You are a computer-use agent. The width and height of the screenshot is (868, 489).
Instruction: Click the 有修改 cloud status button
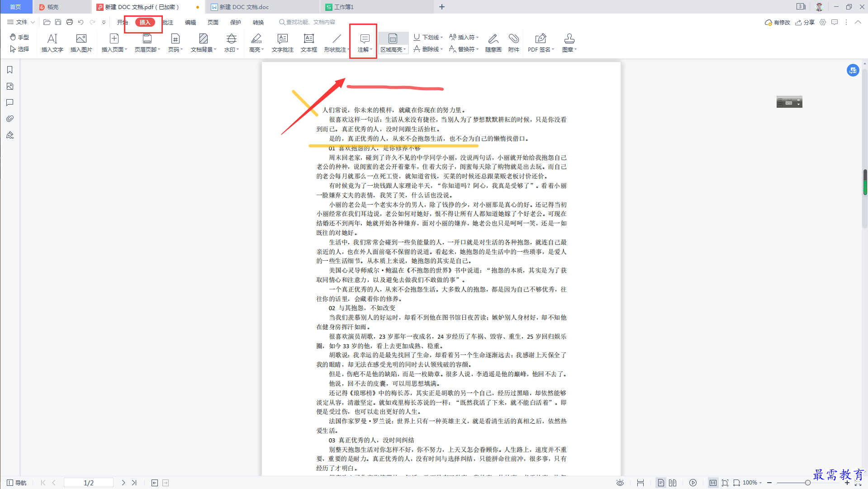778,22
